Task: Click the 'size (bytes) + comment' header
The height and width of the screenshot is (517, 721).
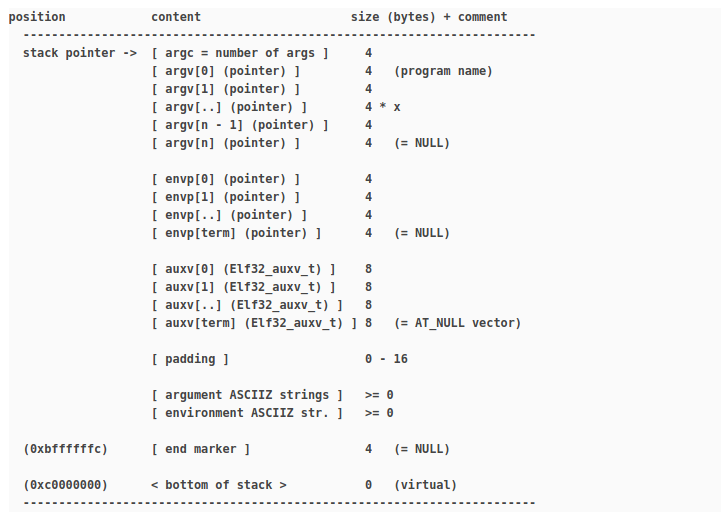Action: click(x=429, y=17)
